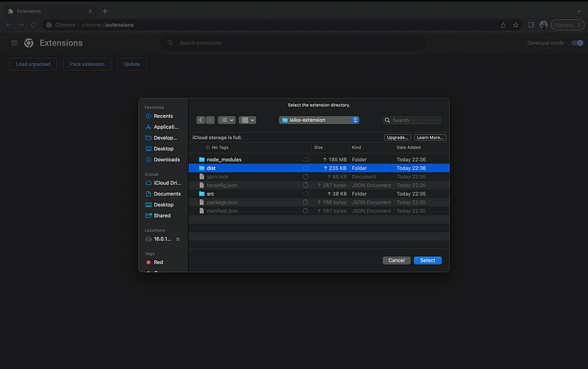This screenshot has height=369, width=588.
Task: Eject the 16.0.1 location volume
Action: [177, 239]
